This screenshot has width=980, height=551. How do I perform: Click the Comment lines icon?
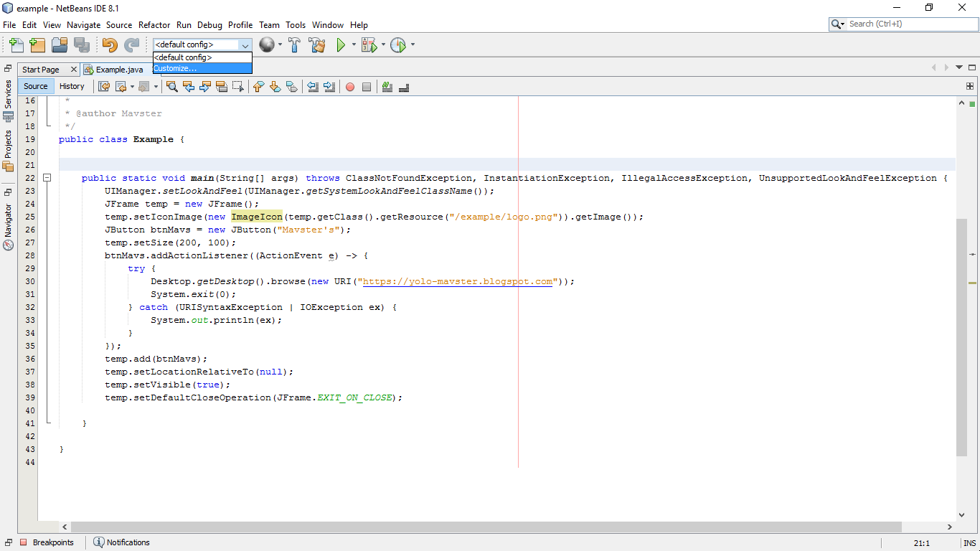tap(387, 86)
